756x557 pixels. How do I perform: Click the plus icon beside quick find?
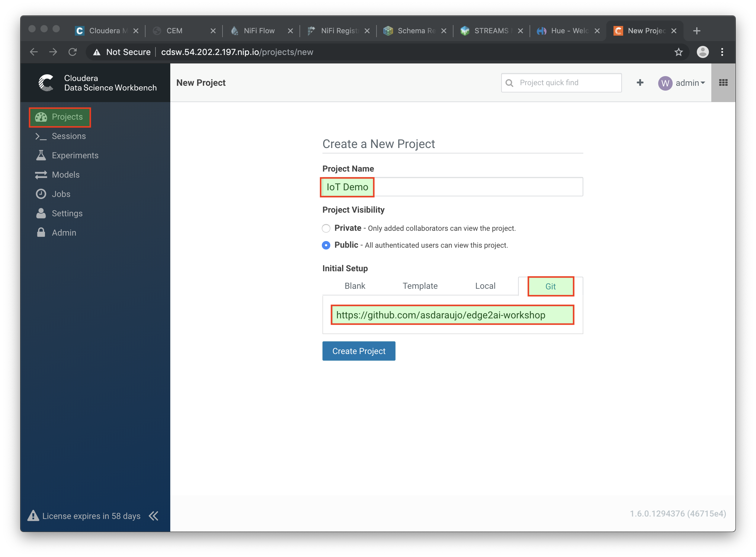click(640, 83)
